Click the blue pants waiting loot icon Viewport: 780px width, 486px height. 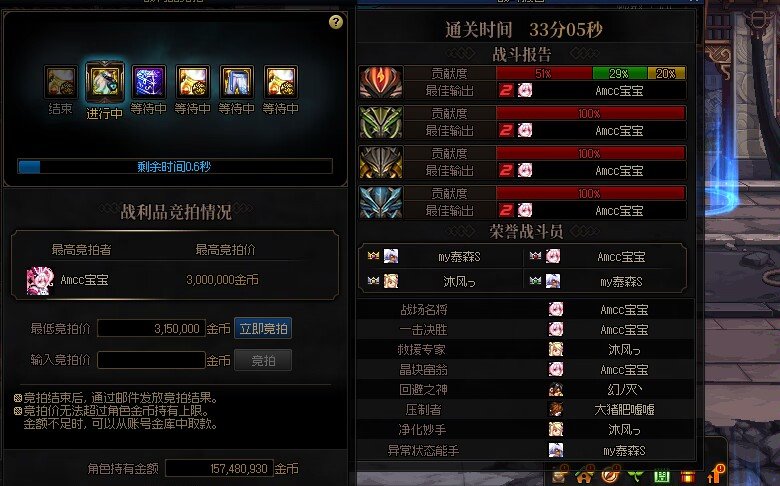coord(236,82)
